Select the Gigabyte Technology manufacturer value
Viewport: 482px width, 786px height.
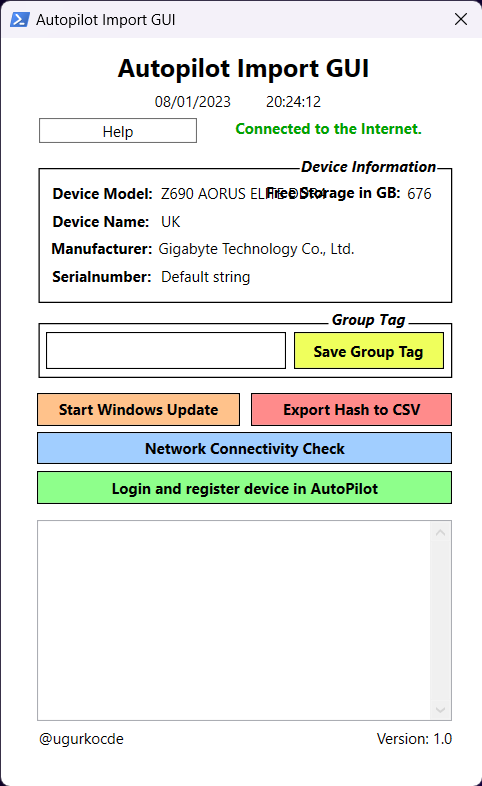click(x=256, y=249)
